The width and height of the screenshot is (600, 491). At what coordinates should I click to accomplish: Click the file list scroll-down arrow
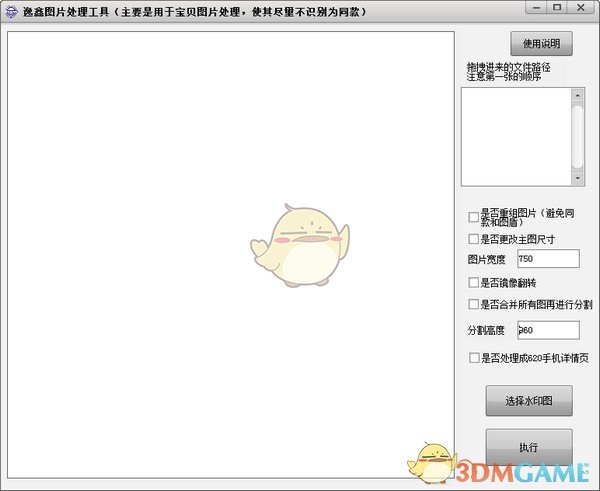click(x=577, y=178)
